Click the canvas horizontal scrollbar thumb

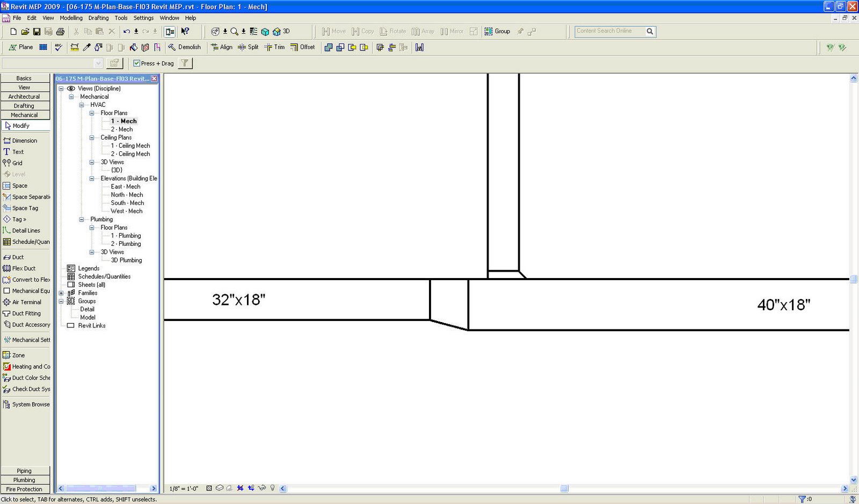pos(564,488)
